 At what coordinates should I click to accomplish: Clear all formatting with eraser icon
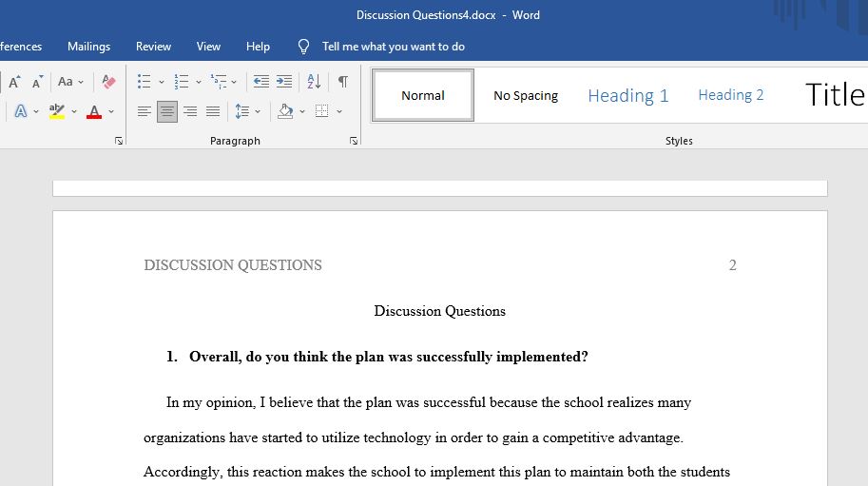[108, 82]
